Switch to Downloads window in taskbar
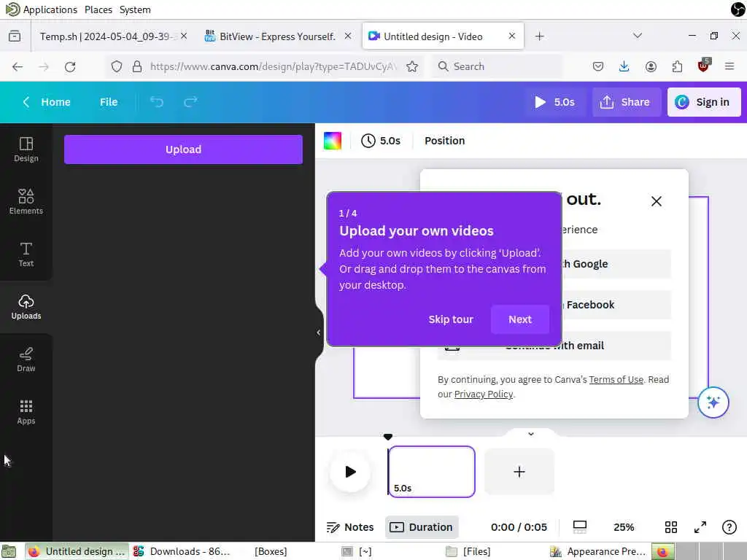The image size is (747, 560). click(183, 551)
